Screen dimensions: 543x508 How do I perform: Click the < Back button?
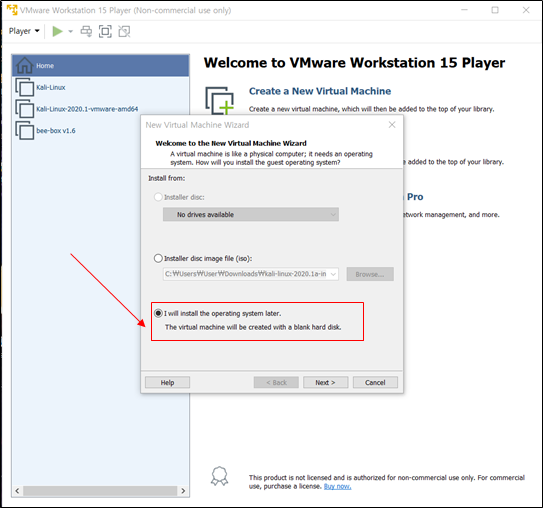coord(276,382)
